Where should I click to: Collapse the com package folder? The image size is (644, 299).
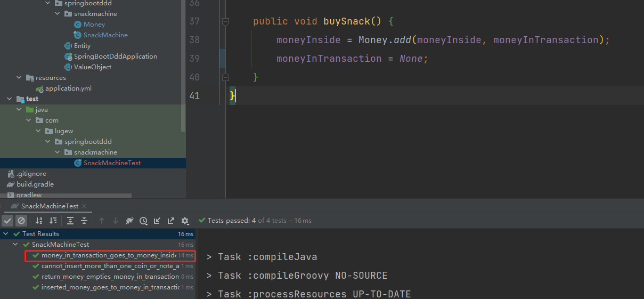pyautogui.click(x=29, y=120)
